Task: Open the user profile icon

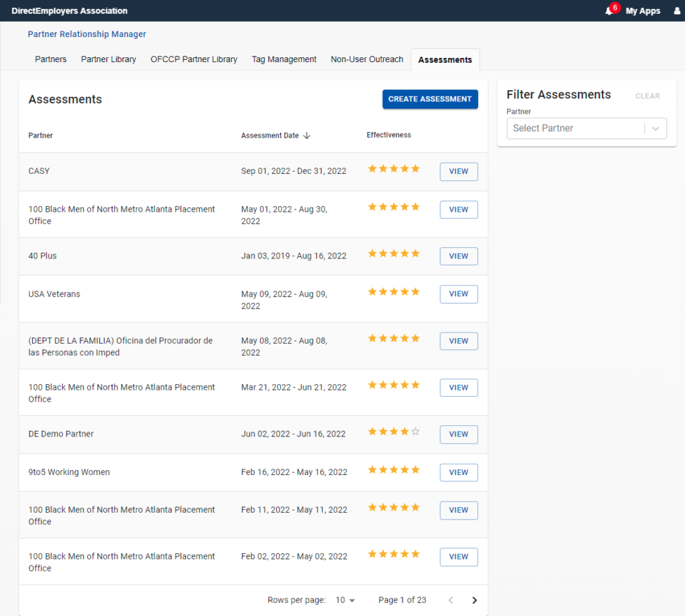Action: pyautogui.click(x=677, y=11)
